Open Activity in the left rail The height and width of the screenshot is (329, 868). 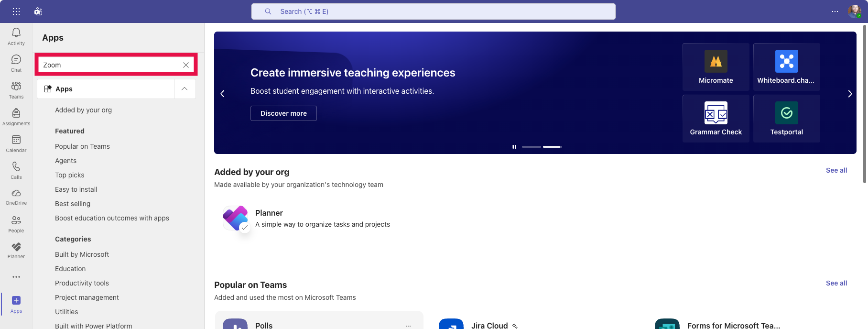(16, 36)
